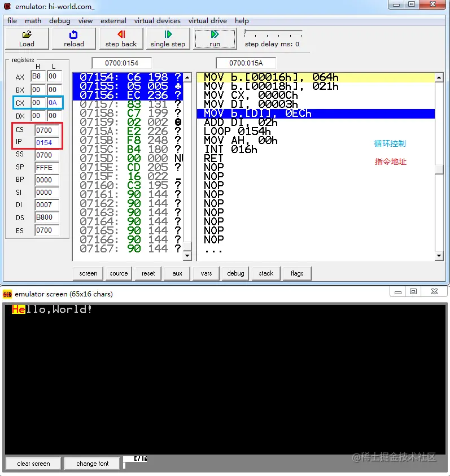Click the AX low byte field
Viewport: 450px width, 476px height.
tap(54, 76)
